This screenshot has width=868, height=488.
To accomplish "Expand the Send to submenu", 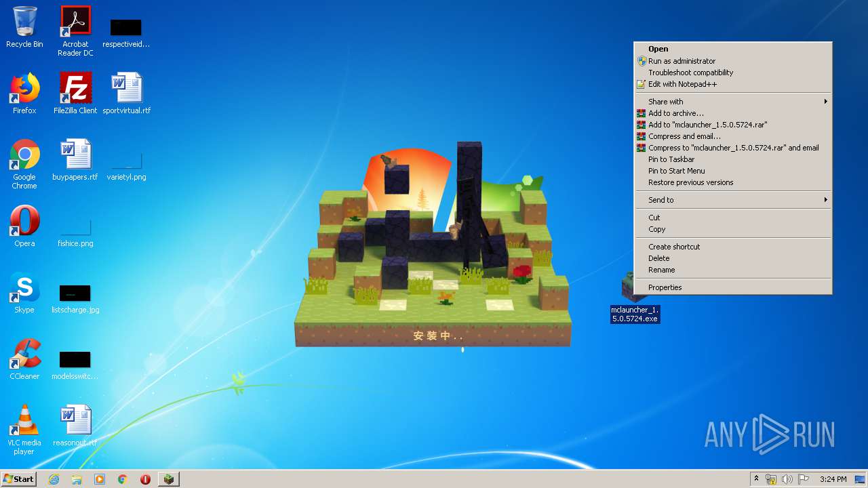I will click(x=732, y=200).
